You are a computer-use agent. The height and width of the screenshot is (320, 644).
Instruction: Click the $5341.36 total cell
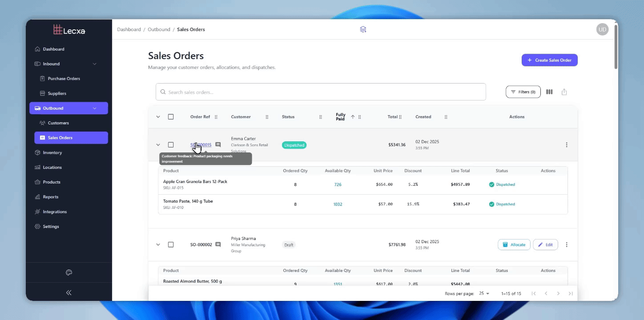397,145
